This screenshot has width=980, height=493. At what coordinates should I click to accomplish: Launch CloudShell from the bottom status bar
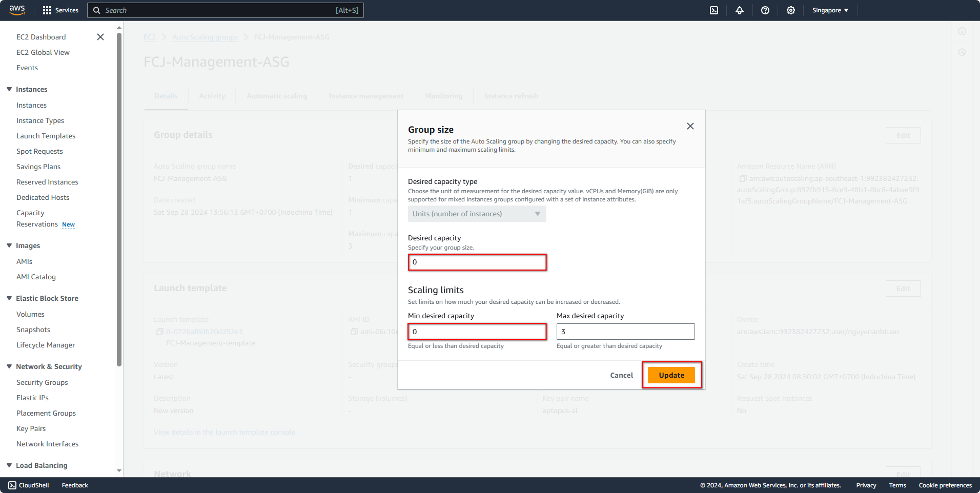(28, 485)
